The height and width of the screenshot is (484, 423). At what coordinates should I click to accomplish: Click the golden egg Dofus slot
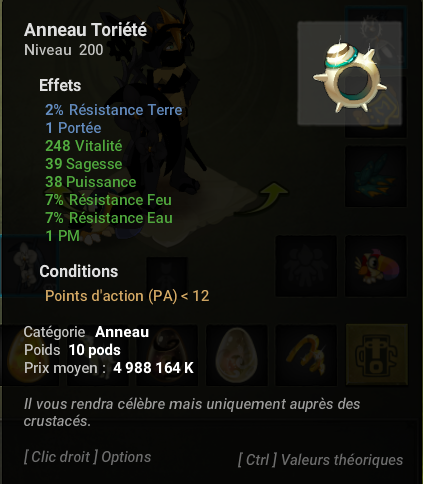[29, 355]
